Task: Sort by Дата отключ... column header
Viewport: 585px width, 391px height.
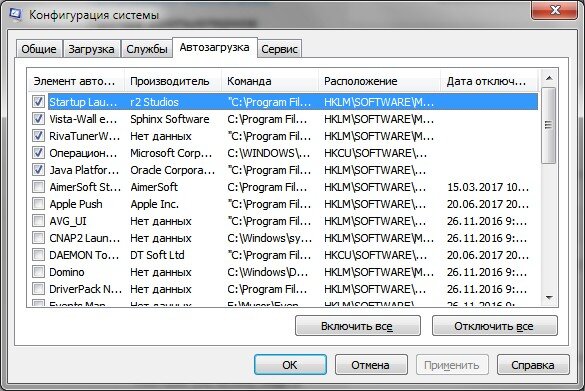Action: tap(489, 81)
